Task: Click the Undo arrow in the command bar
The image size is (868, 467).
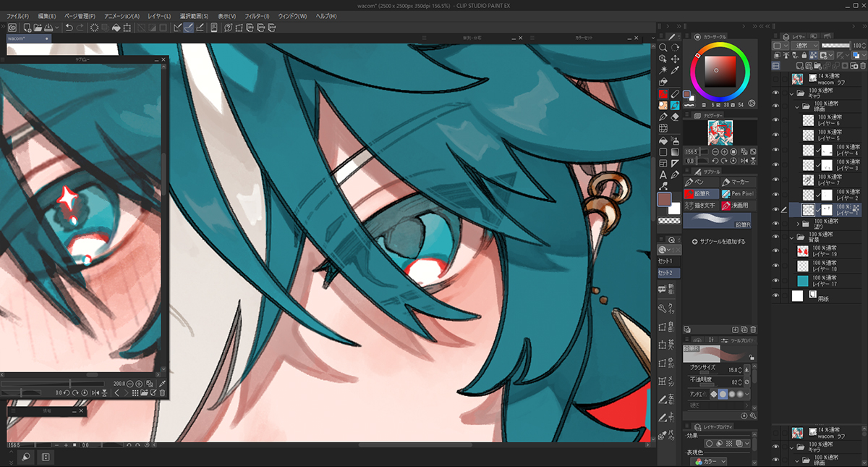Action: 69,28
